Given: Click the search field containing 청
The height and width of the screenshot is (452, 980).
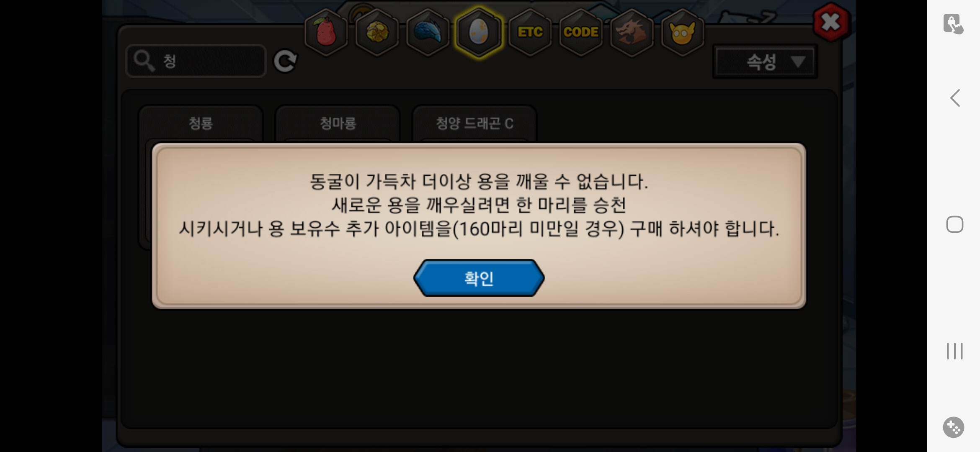Looking at the screenshot, I should 196,61.
